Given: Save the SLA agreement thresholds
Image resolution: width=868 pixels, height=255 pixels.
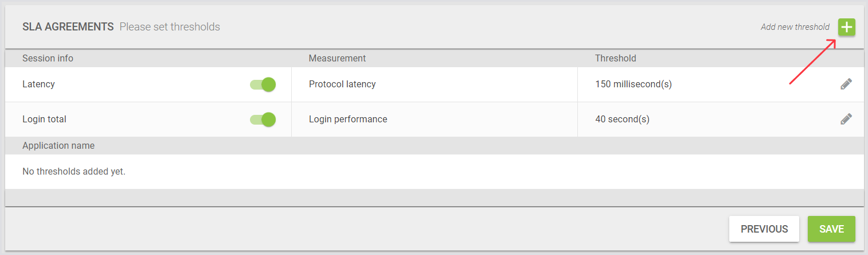Looking at the screenshot, I should coord(831,229).
